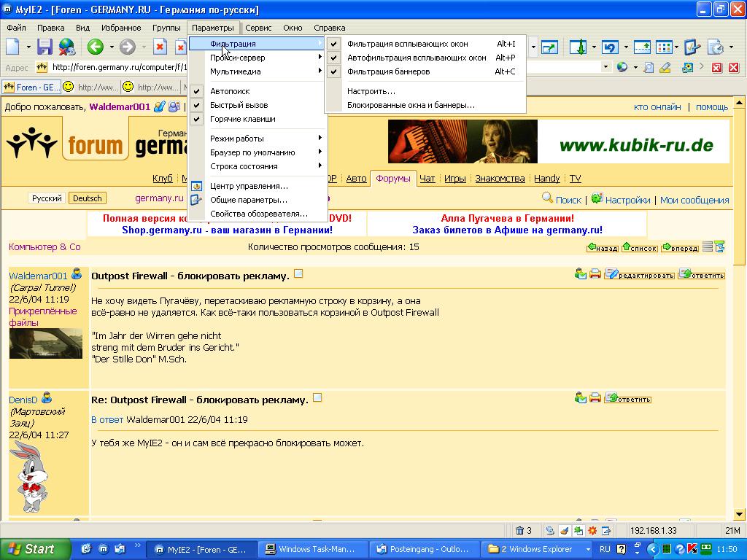Toggle Фильтрация всплывающих окон checkbox item
This screenshot has width=747, height=560.
coord(425,44)
